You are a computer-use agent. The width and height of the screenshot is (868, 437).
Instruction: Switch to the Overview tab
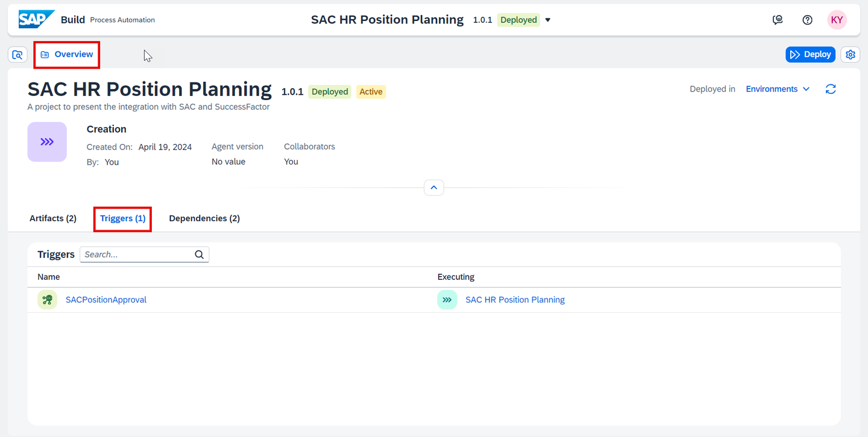[x=67, y=54]
